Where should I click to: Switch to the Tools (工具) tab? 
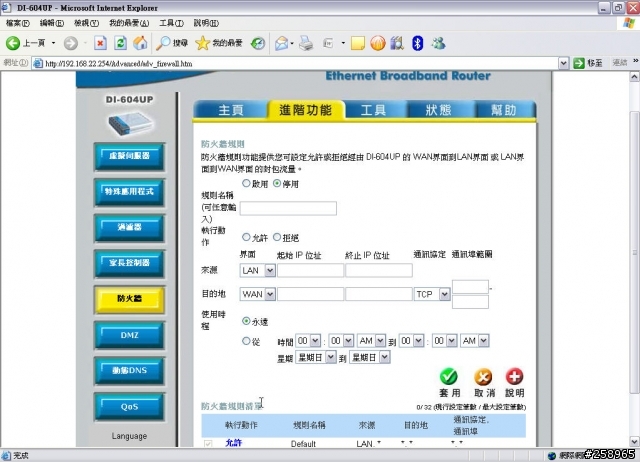pyautogui.click(x=373, y=110)
